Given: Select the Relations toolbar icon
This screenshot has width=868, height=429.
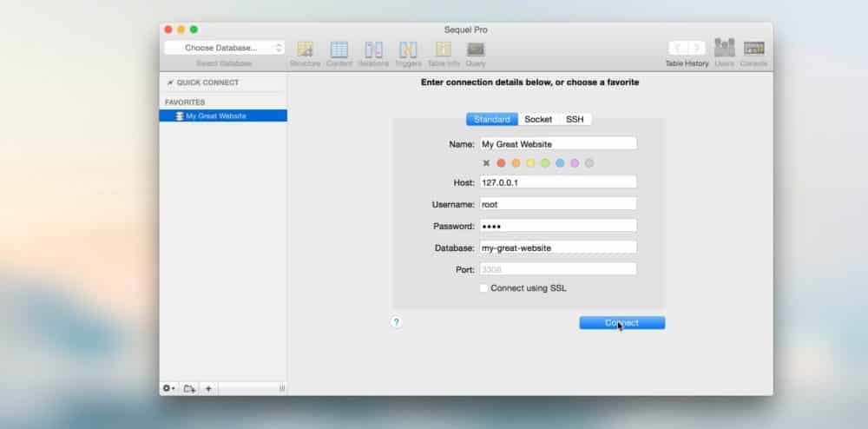Looking at the screenshot, I should [x=373, y=49].
